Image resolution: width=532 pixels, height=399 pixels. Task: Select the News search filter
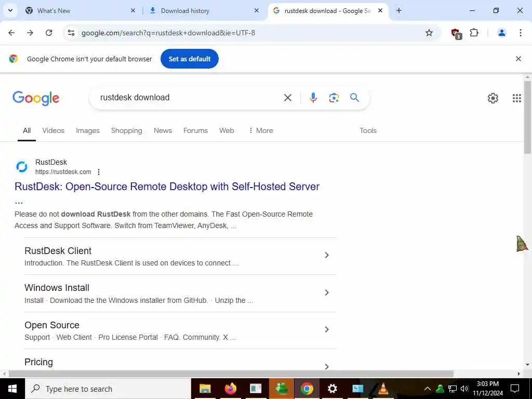click(163, 130)
